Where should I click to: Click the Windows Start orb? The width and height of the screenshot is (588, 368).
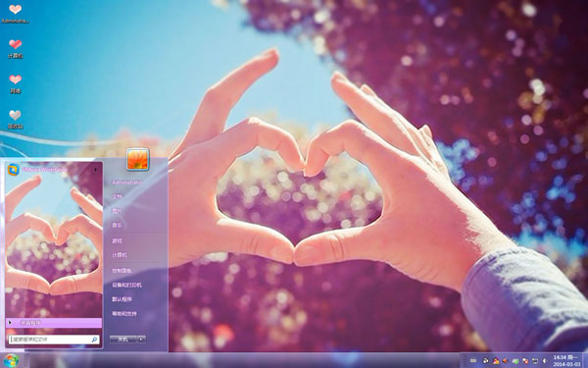click(x=11, y=361)
